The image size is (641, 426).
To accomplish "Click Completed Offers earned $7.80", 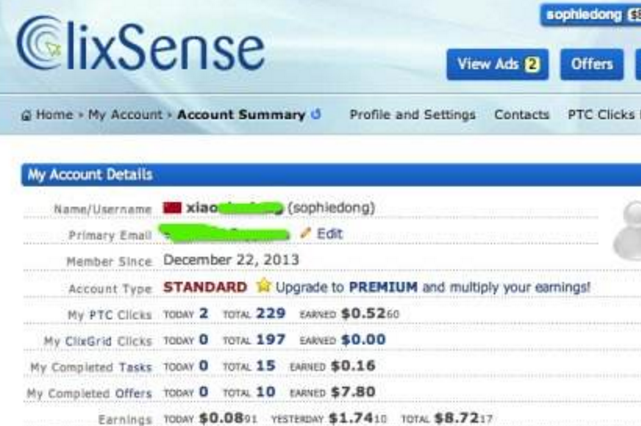I will pyautogui.click(x=353, y=392).
